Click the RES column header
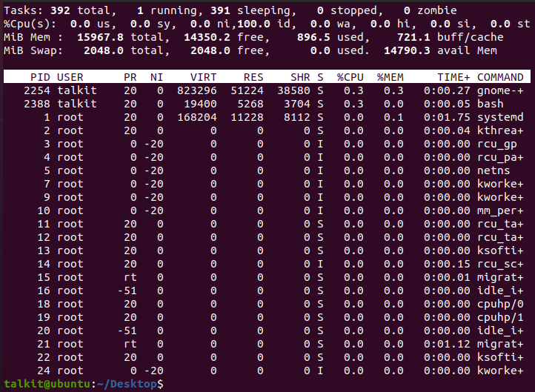Image resolution: width=535 pixels, height=392 pixels. click(x=253, y=77)
